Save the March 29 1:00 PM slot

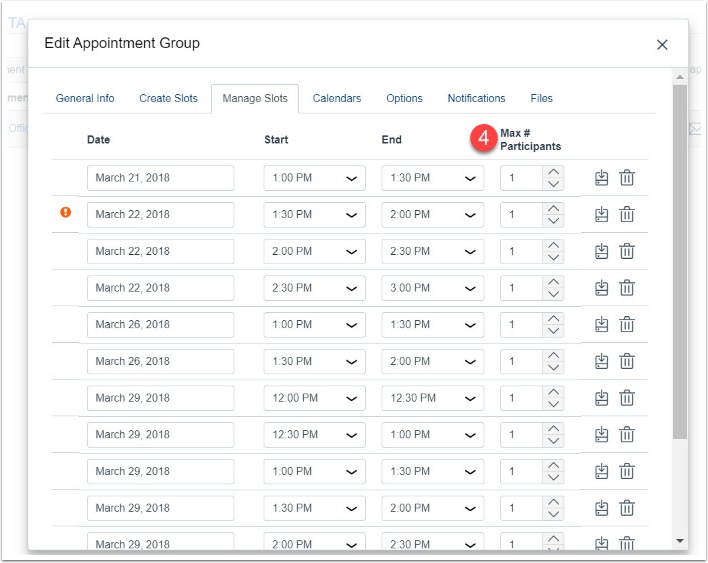[x=601, y=472]
